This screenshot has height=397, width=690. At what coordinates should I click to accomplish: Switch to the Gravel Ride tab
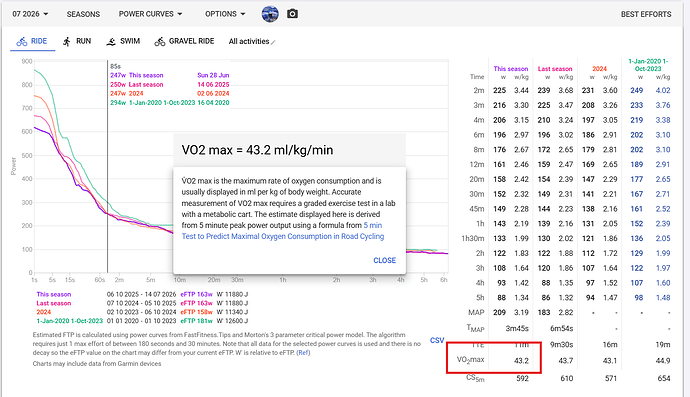pyautogui.click(x=184, y=41)
